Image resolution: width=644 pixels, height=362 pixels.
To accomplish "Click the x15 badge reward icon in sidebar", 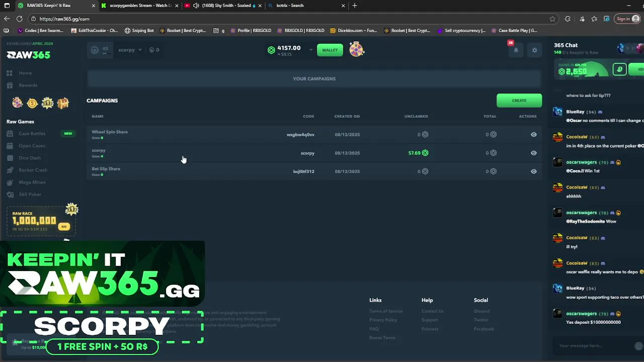I will coord(47,103).
